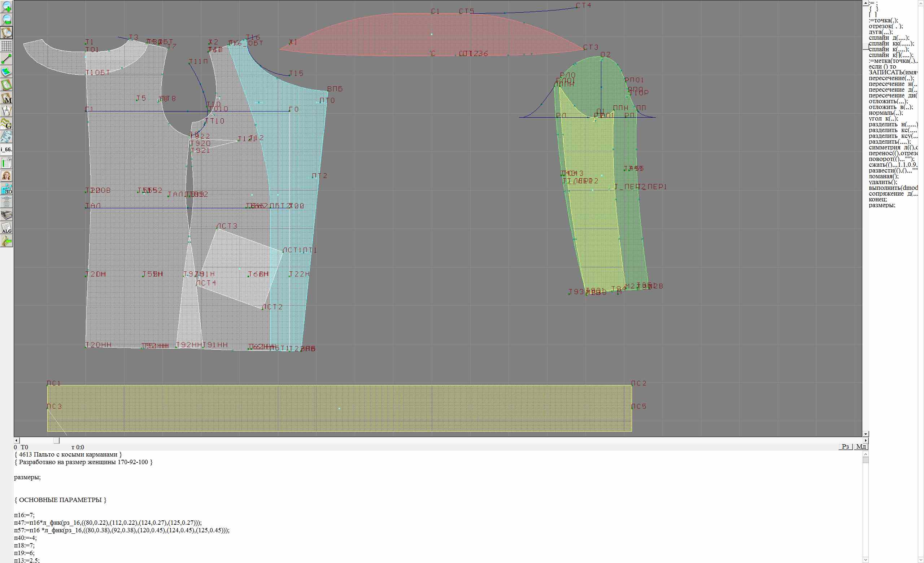Click the zoom out magnifier icon
Image resolution: width=924 pixels, height=563 pixels.
coord(6,20)
